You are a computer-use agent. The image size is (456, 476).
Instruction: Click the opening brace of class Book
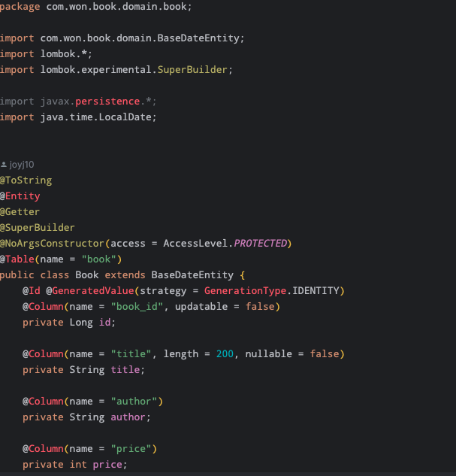click(242, 275)
